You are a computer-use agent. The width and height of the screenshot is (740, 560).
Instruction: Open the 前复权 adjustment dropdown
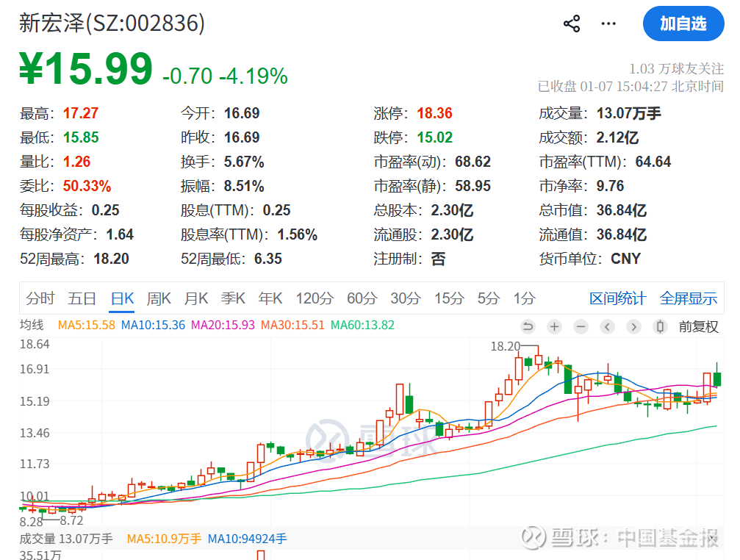pos(698,326)
